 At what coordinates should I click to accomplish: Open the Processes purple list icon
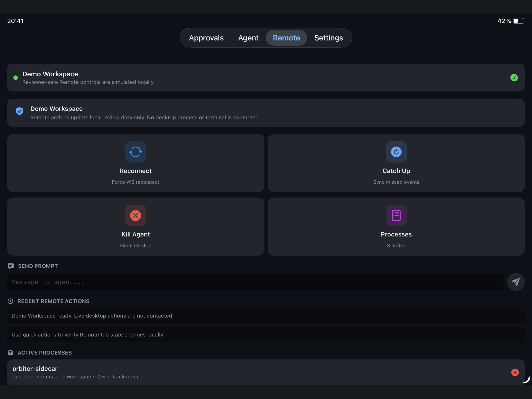pyautogui.click(x=396, y=215)
